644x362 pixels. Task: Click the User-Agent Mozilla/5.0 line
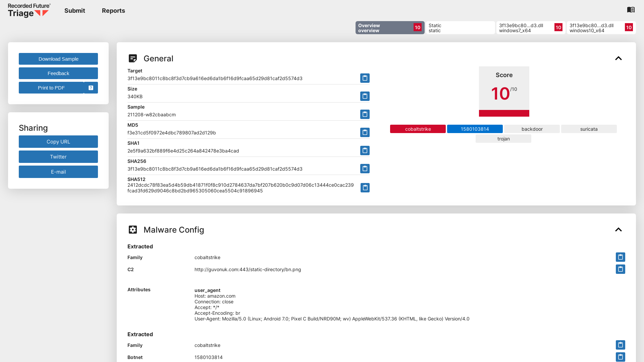[332, 319]
